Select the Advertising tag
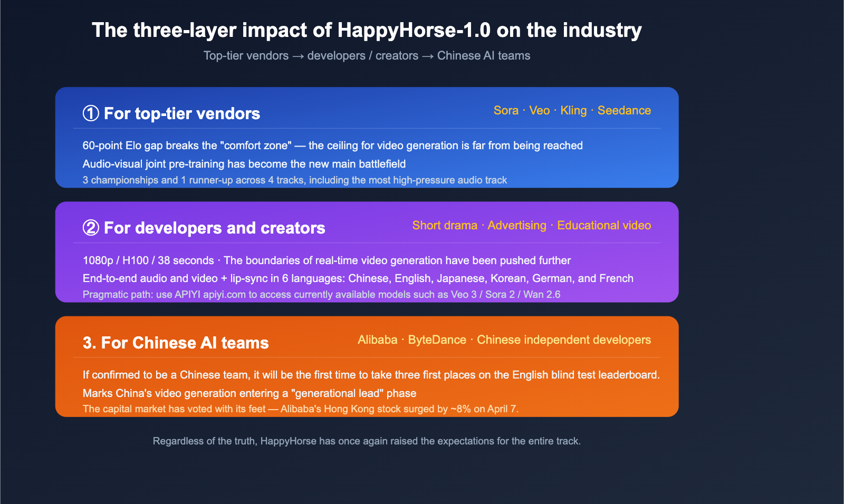The height and width of the screenshot is (504, 844). [x=517, y=225]
